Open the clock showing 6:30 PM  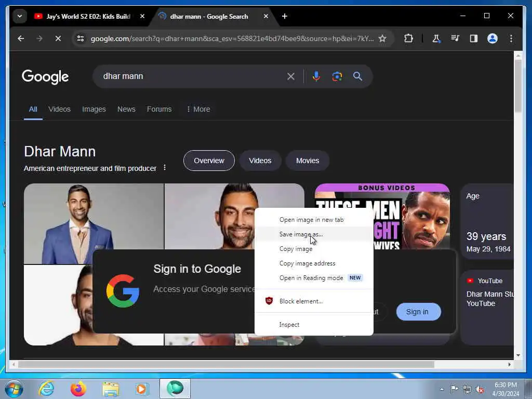pos(506,389)
